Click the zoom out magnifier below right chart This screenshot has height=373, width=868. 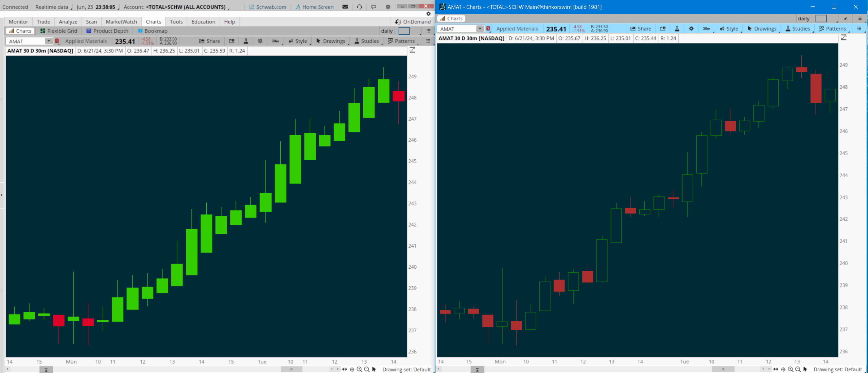[x=798, y=369]
